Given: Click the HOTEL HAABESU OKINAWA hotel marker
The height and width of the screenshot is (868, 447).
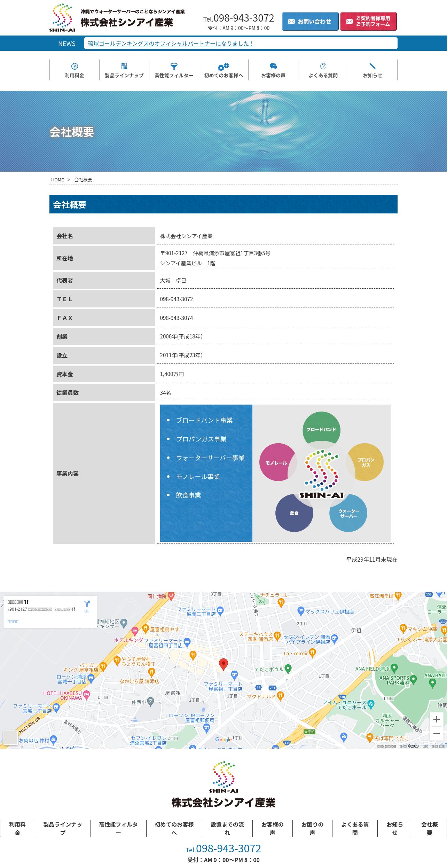Looking at the screenshot, I should (87, 695).
